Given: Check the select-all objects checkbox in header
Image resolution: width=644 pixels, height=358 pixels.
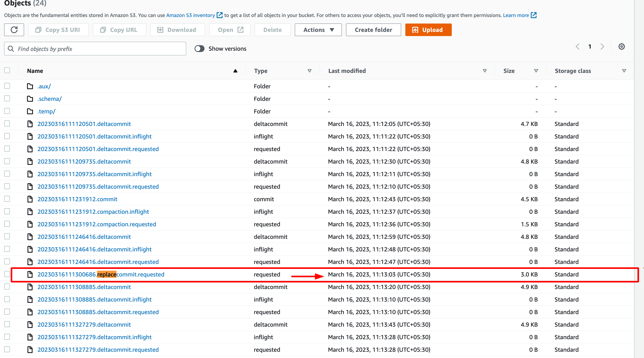Looking at the screenshot, I should pos(7,71).
